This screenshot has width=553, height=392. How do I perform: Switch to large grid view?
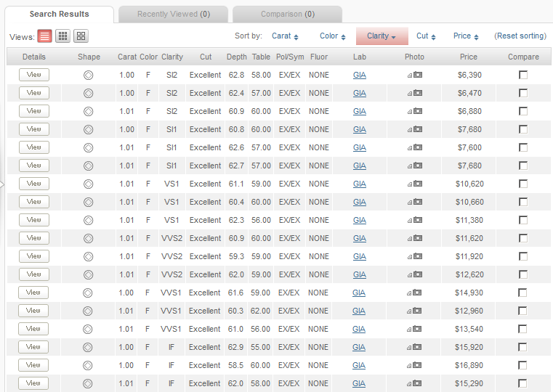click(x=81, y=36)
